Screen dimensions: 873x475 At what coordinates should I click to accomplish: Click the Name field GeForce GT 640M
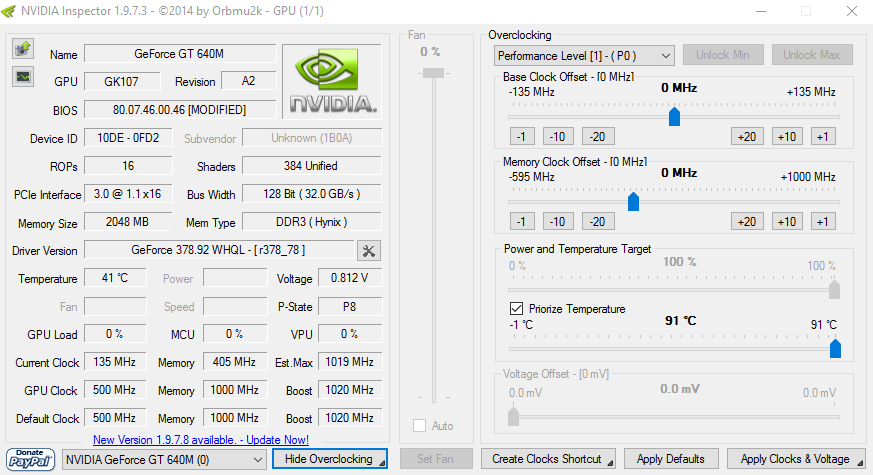click(180, 54)
